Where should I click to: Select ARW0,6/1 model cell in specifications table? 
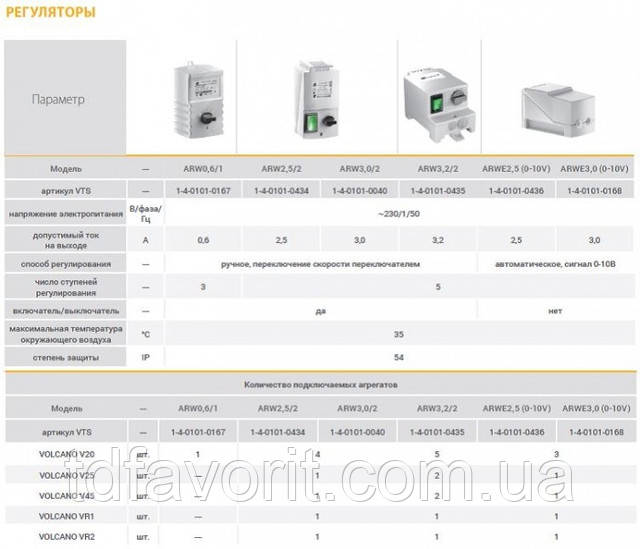tap(203, 169)
